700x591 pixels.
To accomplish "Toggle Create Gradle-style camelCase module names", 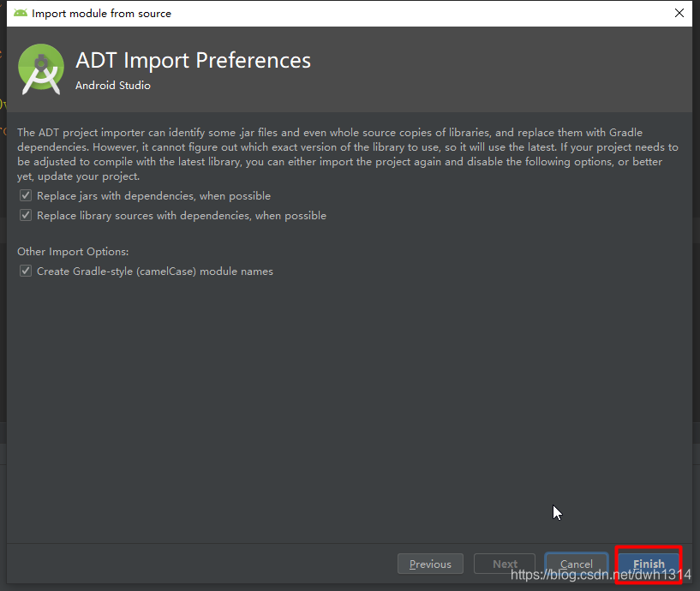I will (x=26, y=271).
